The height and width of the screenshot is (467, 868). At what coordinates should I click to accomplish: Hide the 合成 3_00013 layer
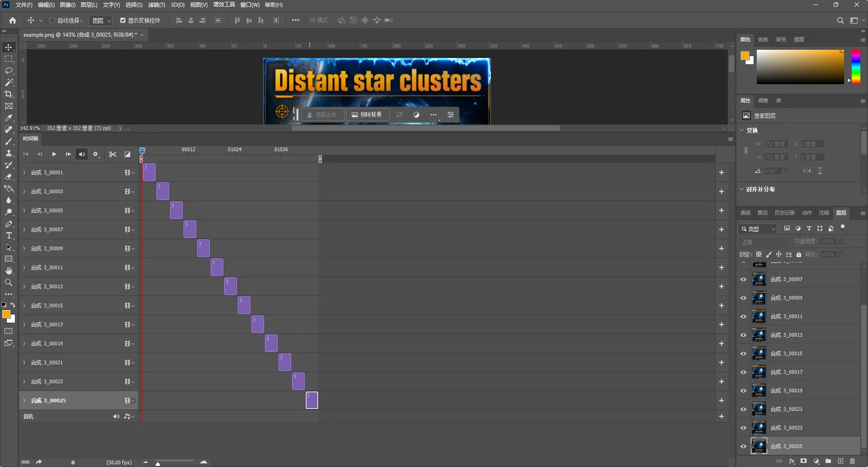click(743, 335)
